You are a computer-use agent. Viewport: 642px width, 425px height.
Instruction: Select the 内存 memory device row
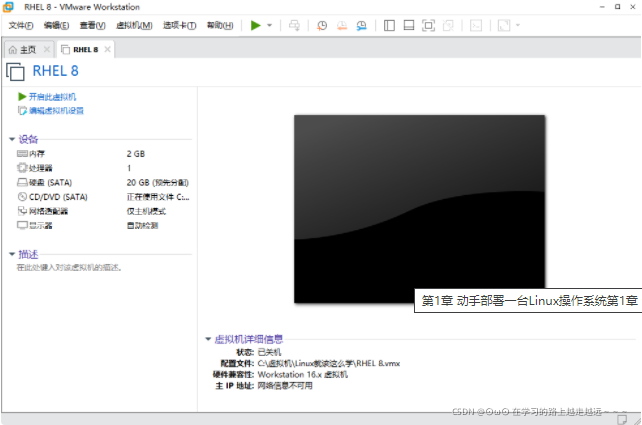104,154
